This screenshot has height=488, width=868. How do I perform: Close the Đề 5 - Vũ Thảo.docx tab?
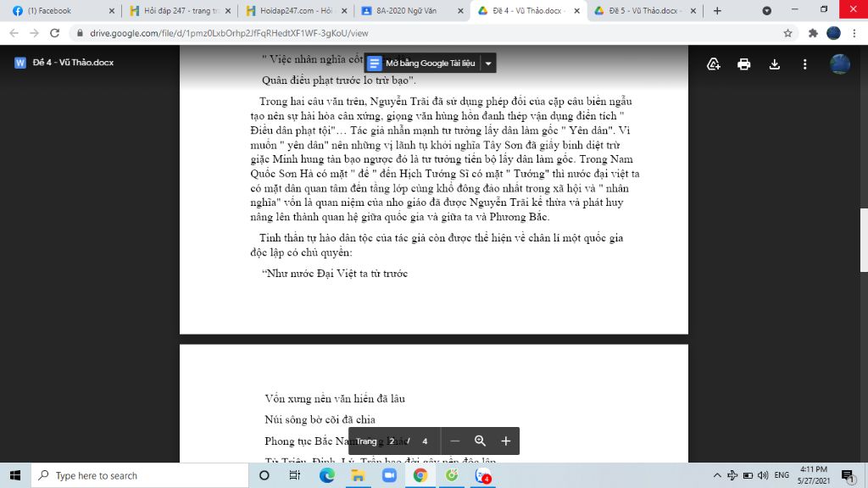click(693, 10)
